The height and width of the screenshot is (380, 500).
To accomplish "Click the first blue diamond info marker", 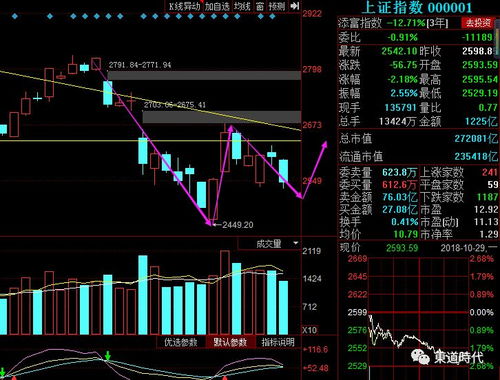I will click(x=14, y=16).
